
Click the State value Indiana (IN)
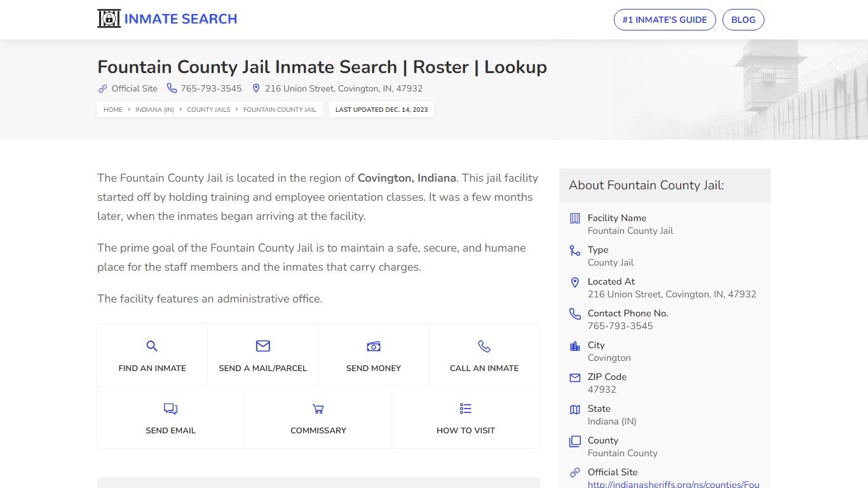[612, 421]
